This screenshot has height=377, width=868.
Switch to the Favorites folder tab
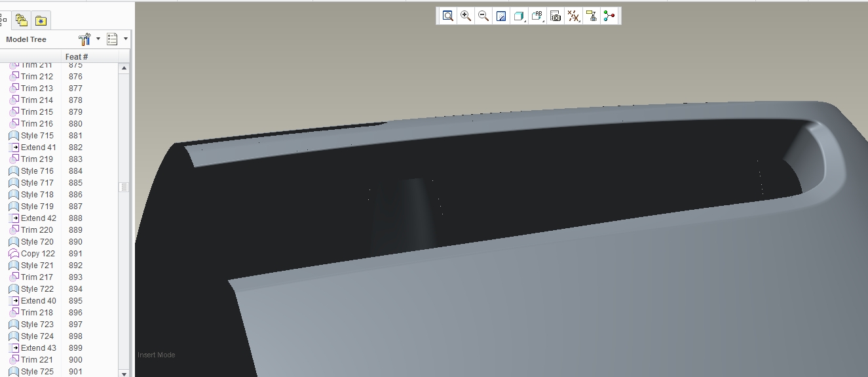click(x=41, y=20)
